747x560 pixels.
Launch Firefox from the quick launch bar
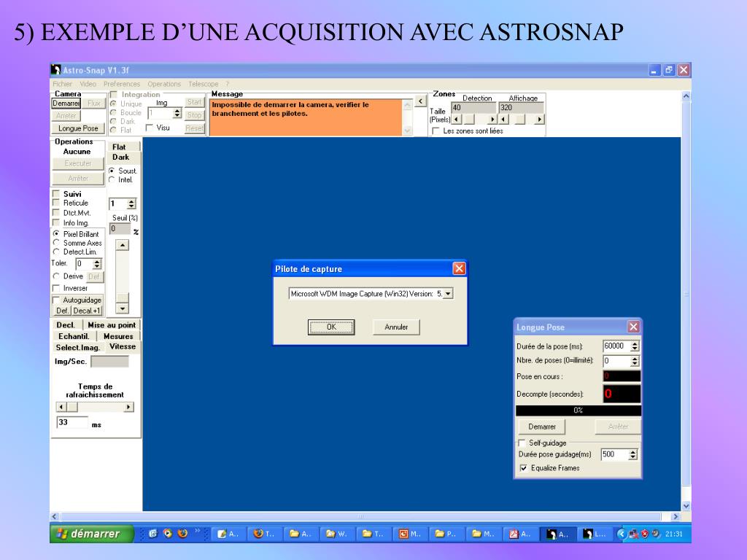click(182, 534)
